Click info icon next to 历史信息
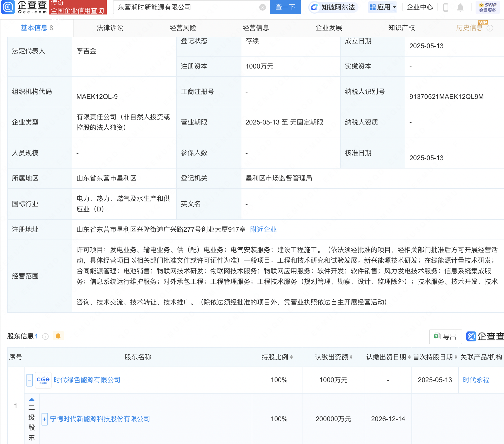 [x=490, y=28]
